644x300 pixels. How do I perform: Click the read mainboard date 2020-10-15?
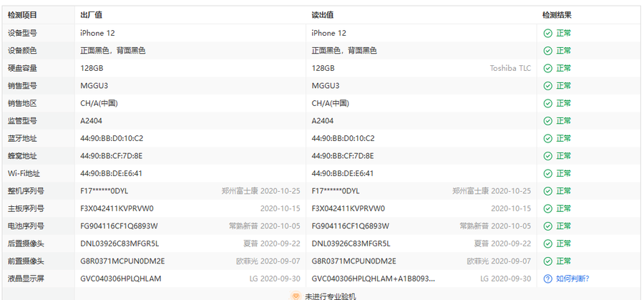(x=511, y=209)
